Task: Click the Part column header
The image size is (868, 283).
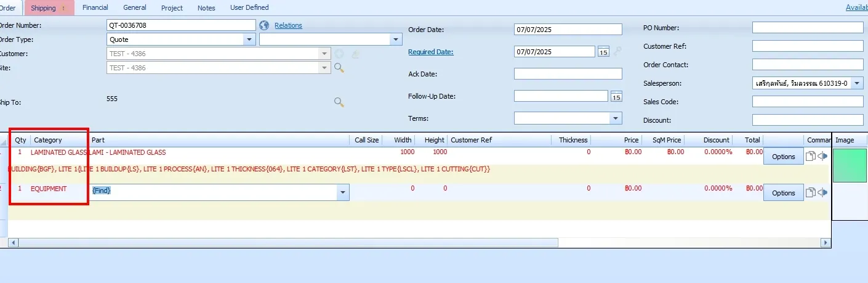Action: (219, 140)
